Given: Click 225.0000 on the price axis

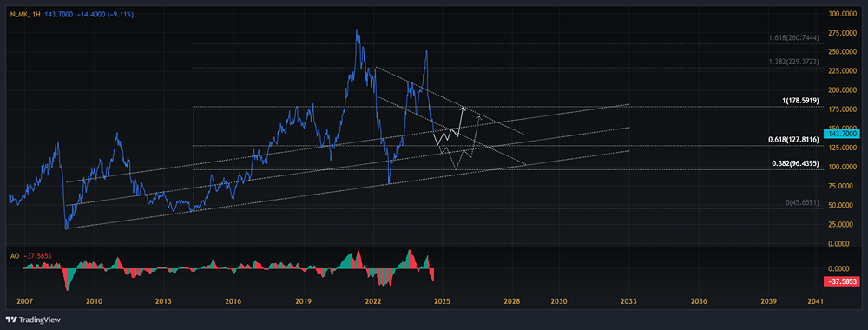Looking at the screenshot, I should pyautogui.click(x=843, y=71).
